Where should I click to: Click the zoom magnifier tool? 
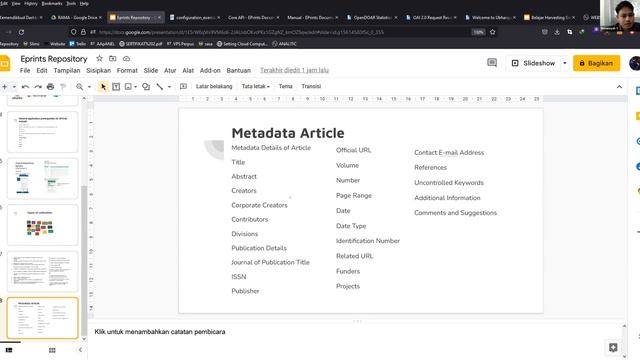pyautogui.click(x=80, y=87)
